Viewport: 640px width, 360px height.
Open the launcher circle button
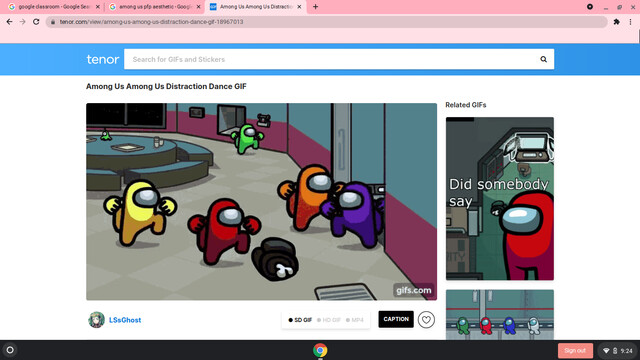pos(10,350)
